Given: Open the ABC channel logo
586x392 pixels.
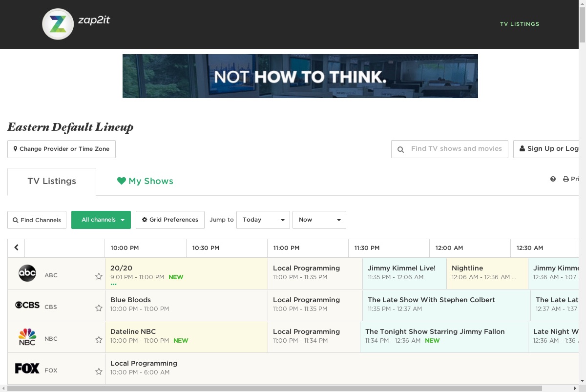Looking at the screenshot, I should point(27,273).
